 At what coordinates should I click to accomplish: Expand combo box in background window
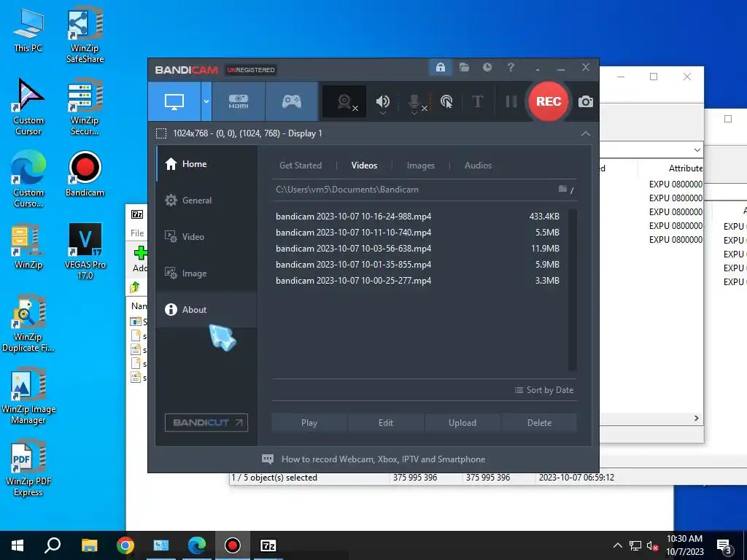pyautogui.click(x=697, y=150)
